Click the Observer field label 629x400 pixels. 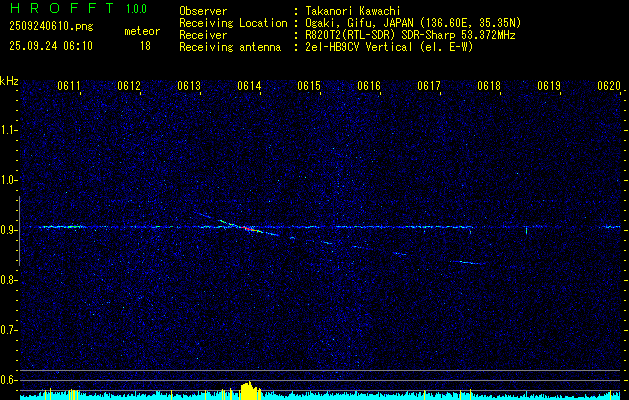[x=203, y=11]
